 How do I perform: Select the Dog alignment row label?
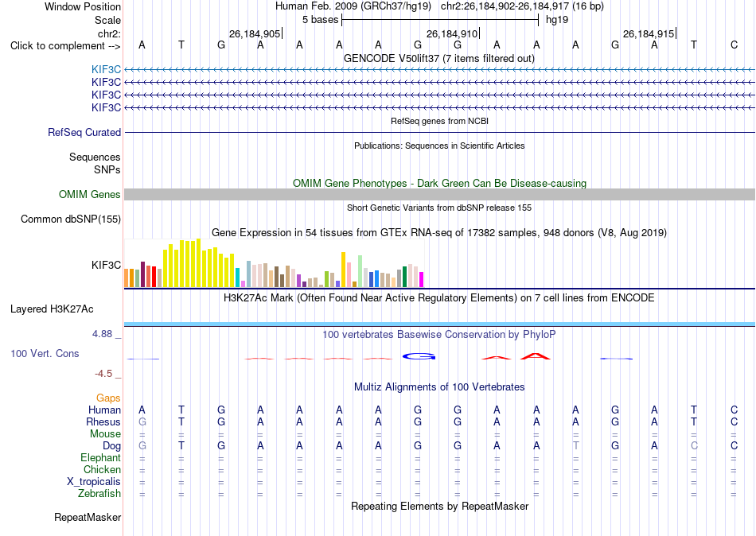pyautogui.click(x=112, y=446)
